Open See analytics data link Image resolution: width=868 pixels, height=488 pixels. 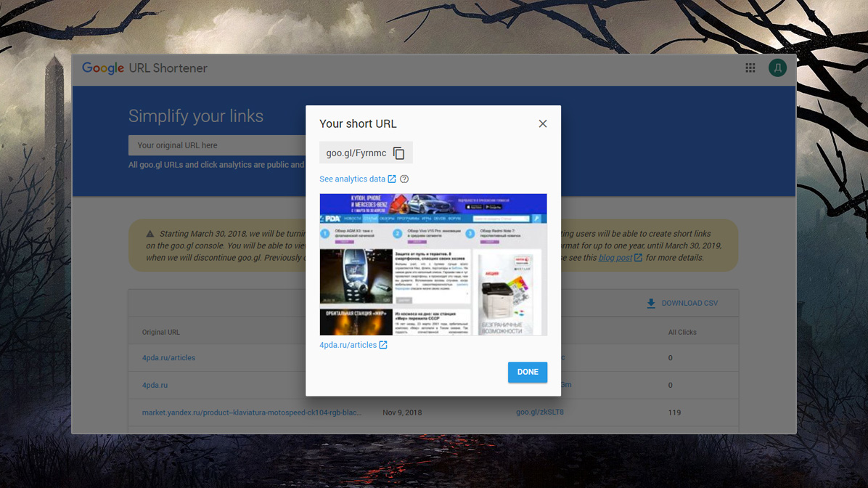[x=352, y=179]
